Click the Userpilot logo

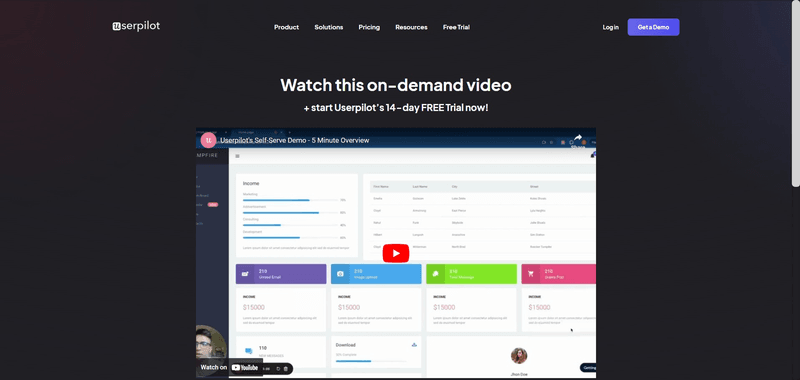tap(136, 26)
